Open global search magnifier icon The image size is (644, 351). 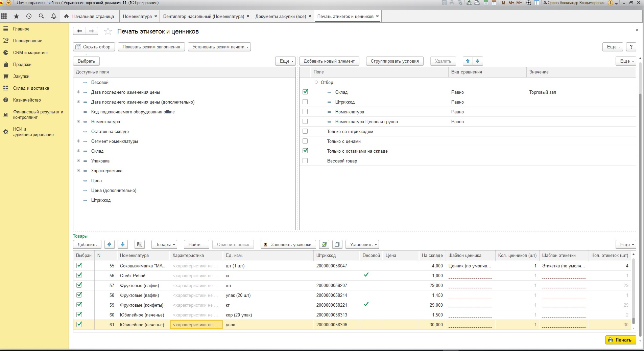click(x=41, y=16)
